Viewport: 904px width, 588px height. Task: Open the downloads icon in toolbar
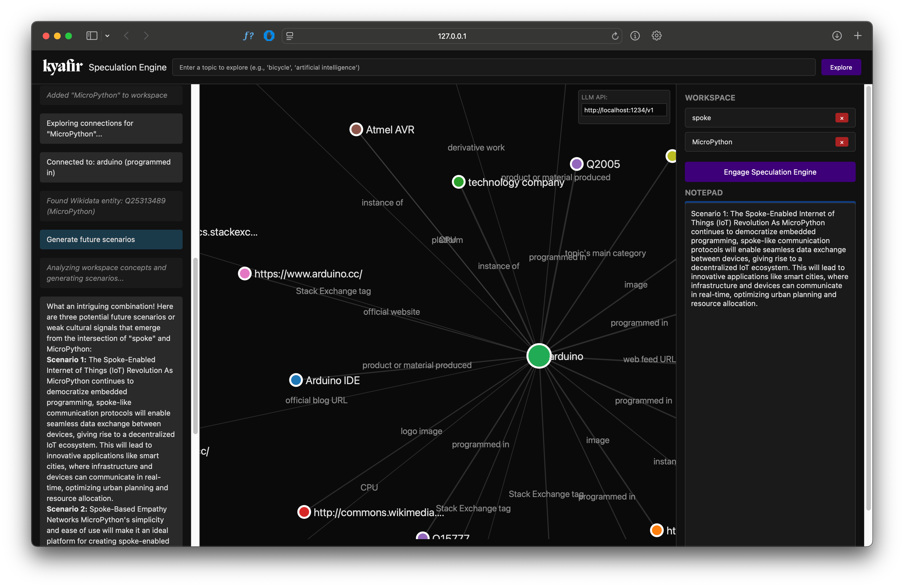pos(837,36)
